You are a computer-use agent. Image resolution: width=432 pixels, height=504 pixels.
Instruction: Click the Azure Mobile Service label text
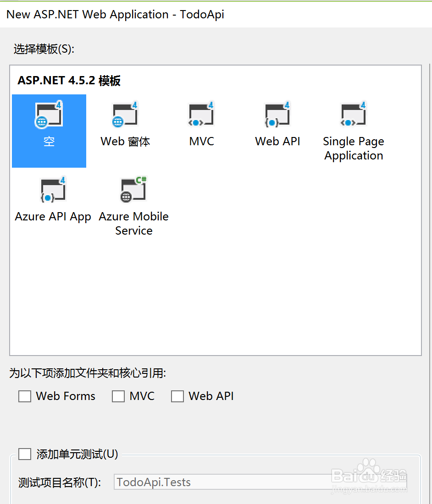133,223
